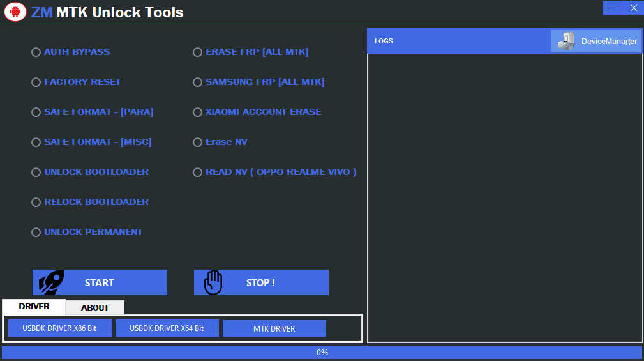Viewport: 644px width, 361px height.
Task: Select UNLOCK BOOTLOADER radio button
Action: 36,173
